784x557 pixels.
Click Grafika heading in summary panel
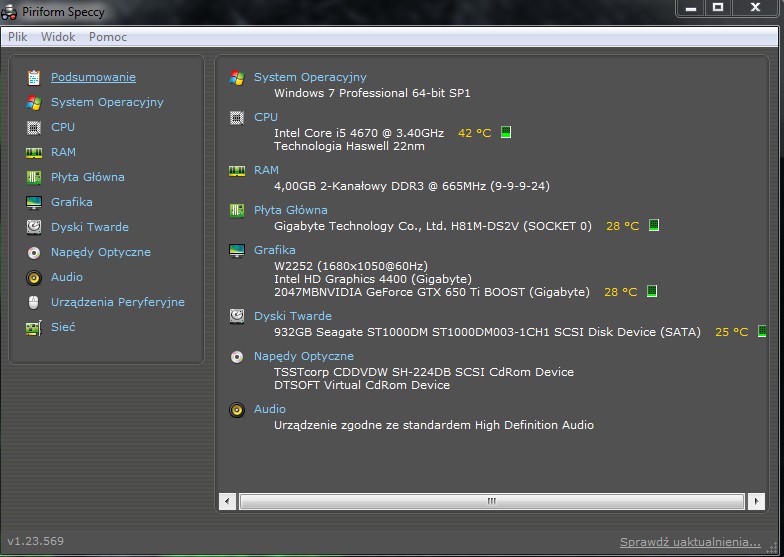(274, 250)
